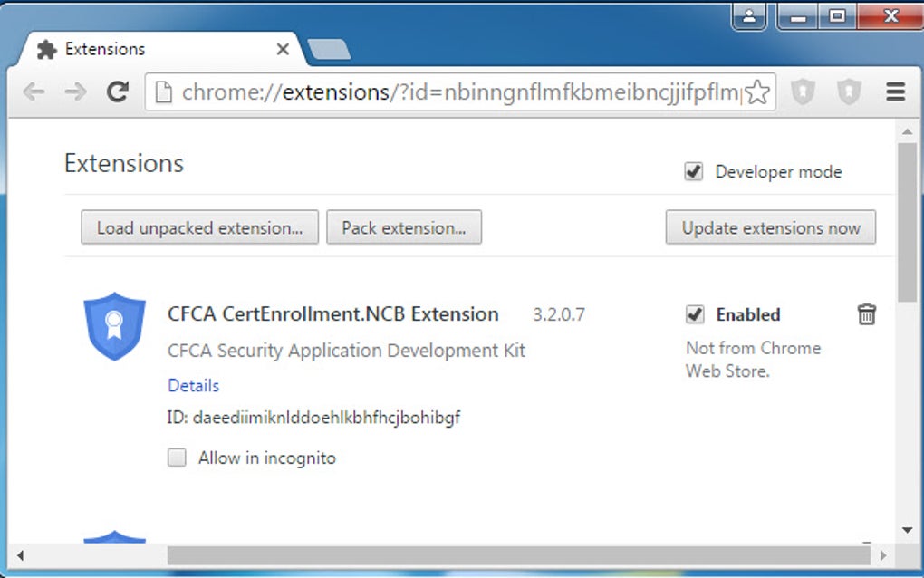Click the reload page icon
The height and width of the screenshot is (578, 924).
pyautogui.click(x=117, y=92)
